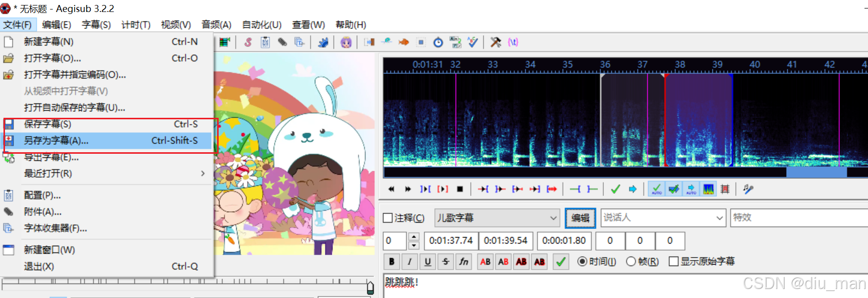Play audio selection blue bracket icon
Viewport: 868px width, 298px height.
425,189
